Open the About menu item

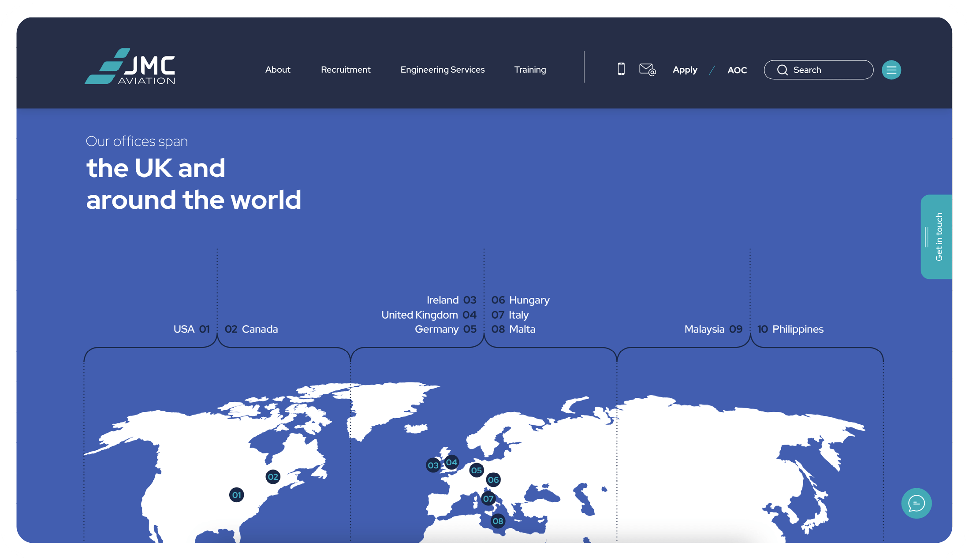pyautogui.click(x=278, y=70)
